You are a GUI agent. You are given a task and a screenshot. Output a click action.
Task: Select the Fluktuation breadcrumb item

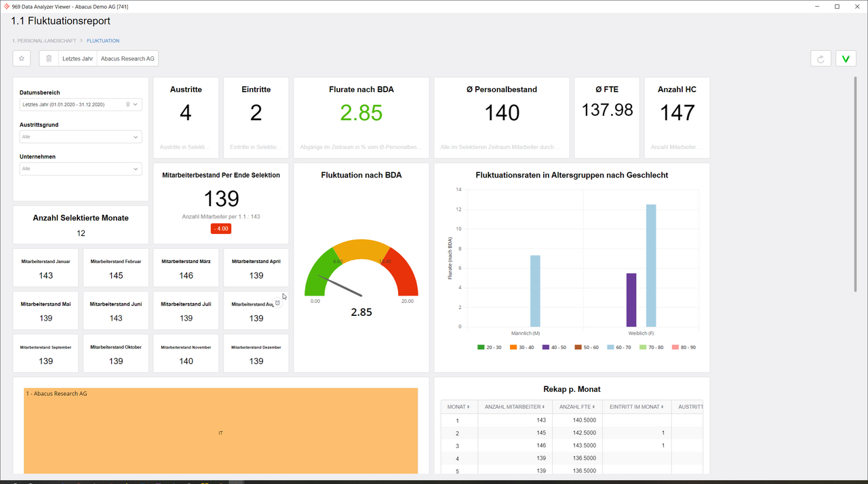click(103, 41)
